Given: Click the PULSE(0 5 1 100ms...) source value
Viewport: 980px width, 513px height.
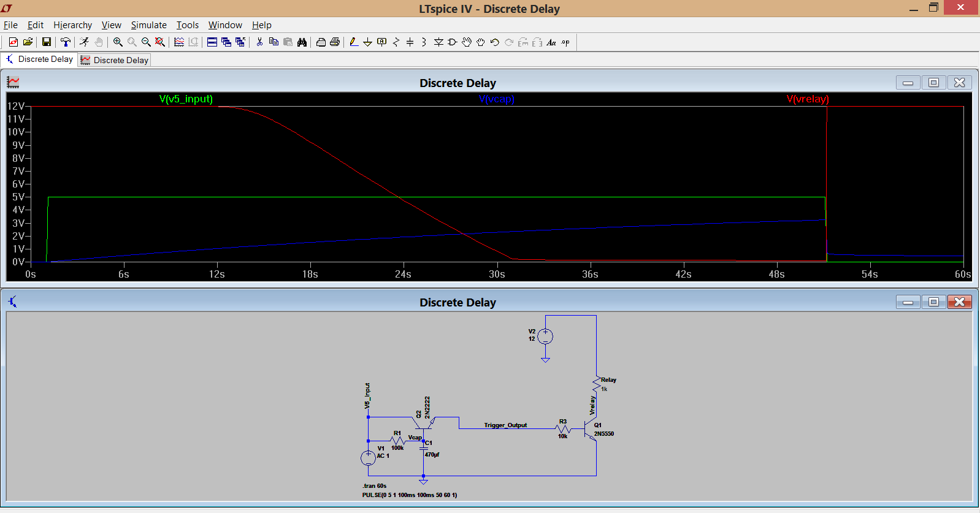Looking at the screenshot, I should (410, 495).
